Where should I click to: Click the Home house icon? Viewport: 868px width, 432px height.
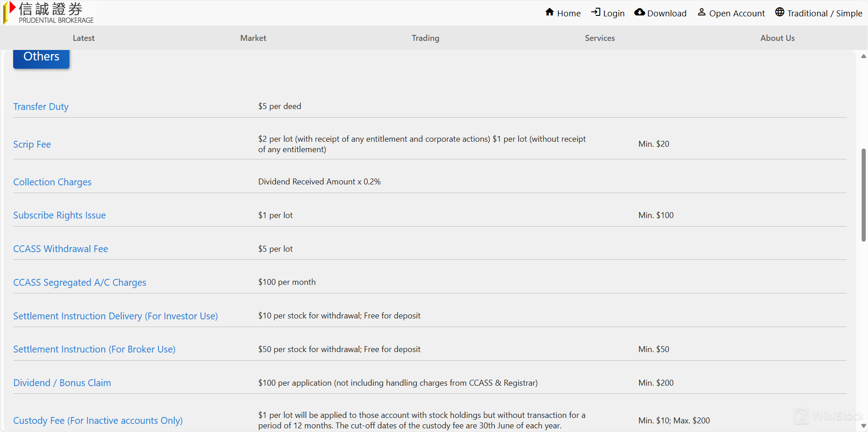pyautogui.click(x=549, y=12)
